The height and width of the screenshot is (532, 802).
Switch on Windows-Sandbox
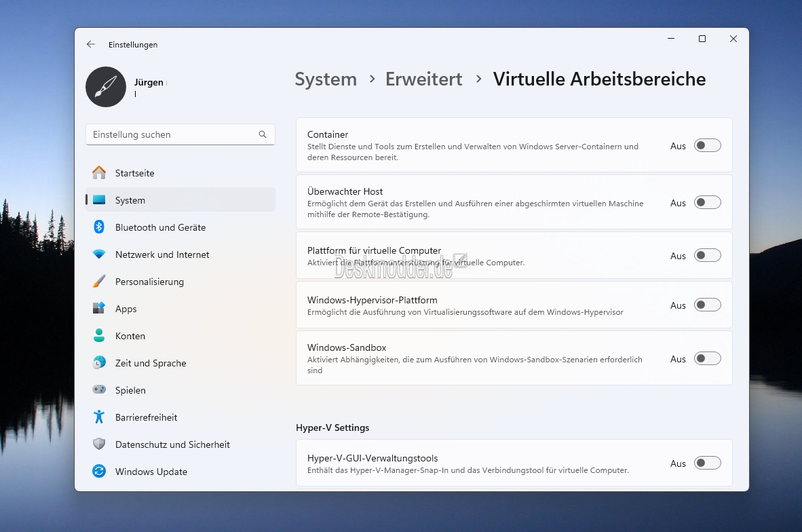708,358
